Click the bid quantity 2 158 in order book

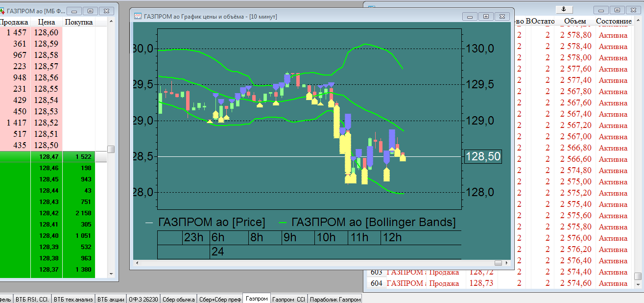click(84, 213)
